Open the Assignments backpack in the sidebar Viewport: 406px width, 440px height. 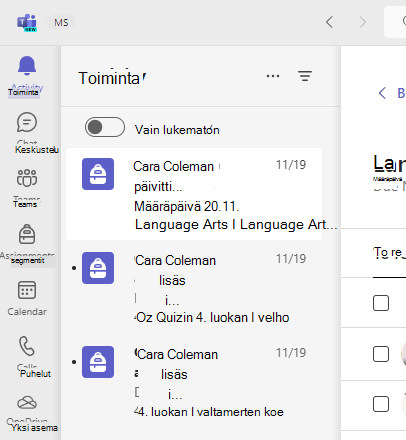pyautogui.click(x=27, y=234)
